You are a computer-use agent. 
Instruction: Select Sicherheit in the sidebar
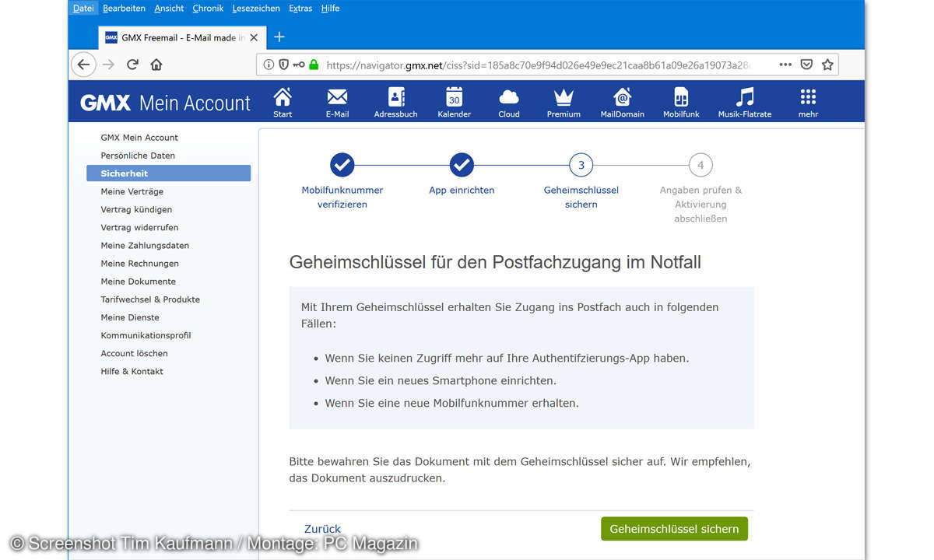[x=168, y=173]
